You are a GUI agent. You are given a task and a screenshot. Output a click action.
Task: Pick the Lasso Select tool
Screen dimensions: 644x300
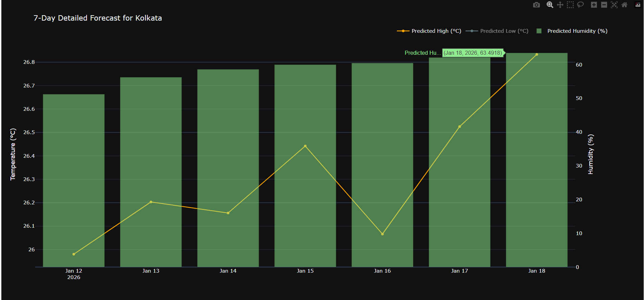pos(580,5)
